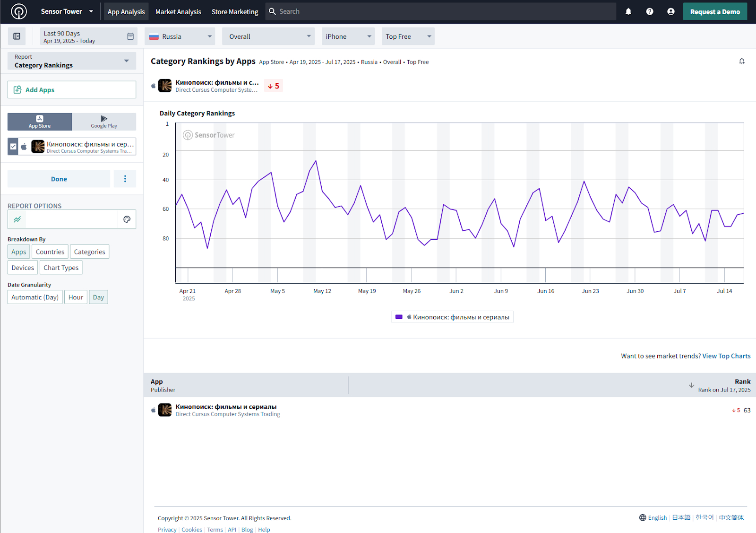
Task: Follow the View Top Charts link
Action: [x=726, y=356]
